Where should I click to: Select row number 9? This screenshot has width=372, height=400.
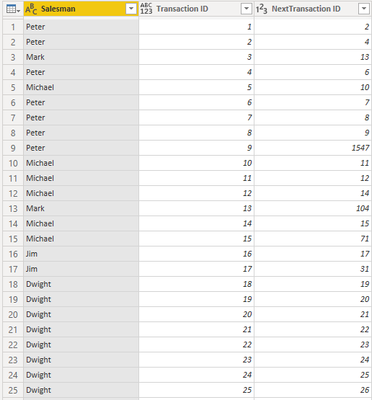pos(13,148)
